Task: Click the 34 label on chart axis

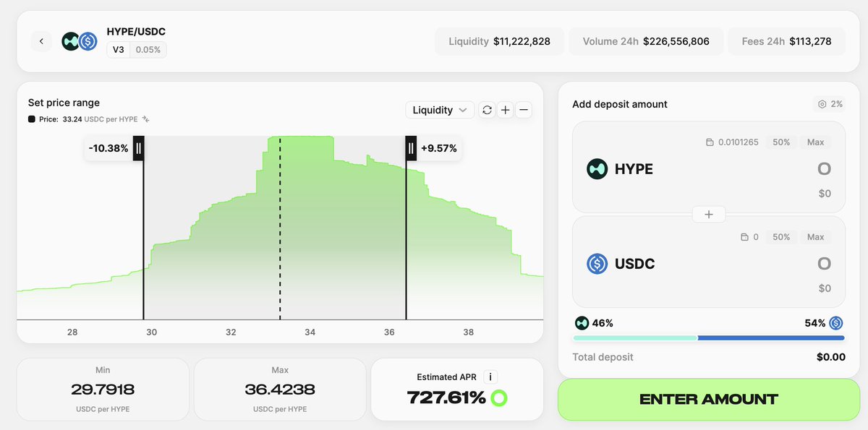Action: point(310,332)
